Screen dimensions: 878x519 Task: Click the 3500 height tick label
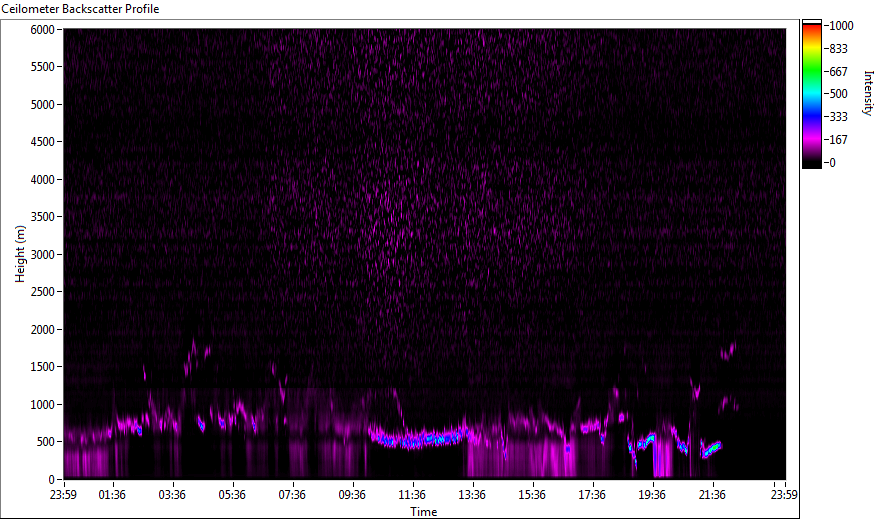[x=43, y=217]
